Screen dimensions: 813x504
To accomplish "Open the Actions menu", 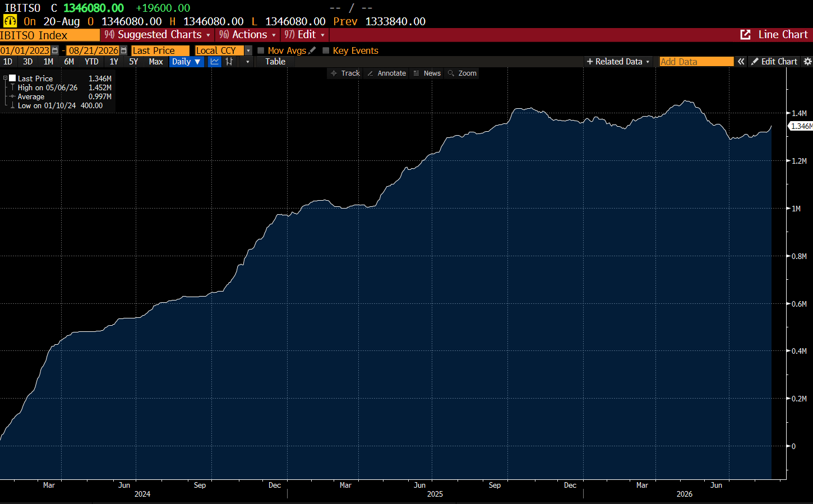I will (247, 35).
